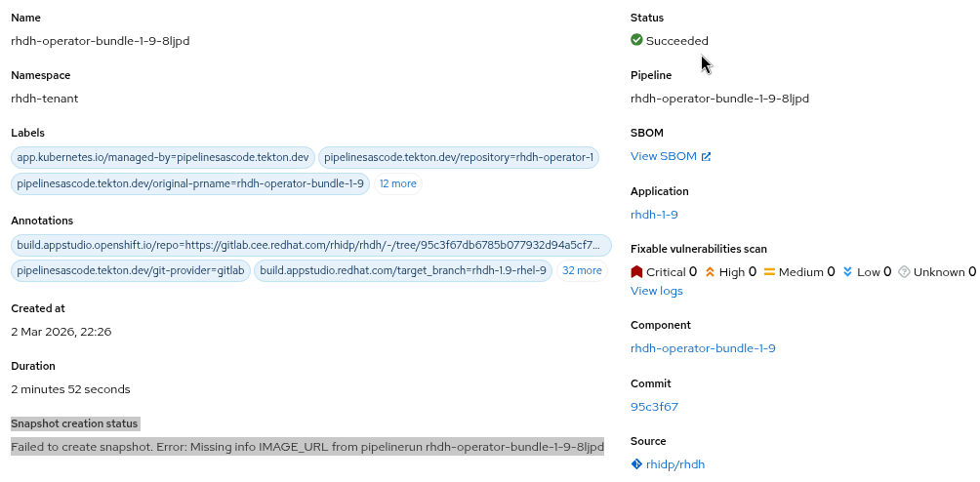Screen dimensions: 980x482
Task: Click the repository=rhdh-operator-1 label chip
Action: coord(458,157)
